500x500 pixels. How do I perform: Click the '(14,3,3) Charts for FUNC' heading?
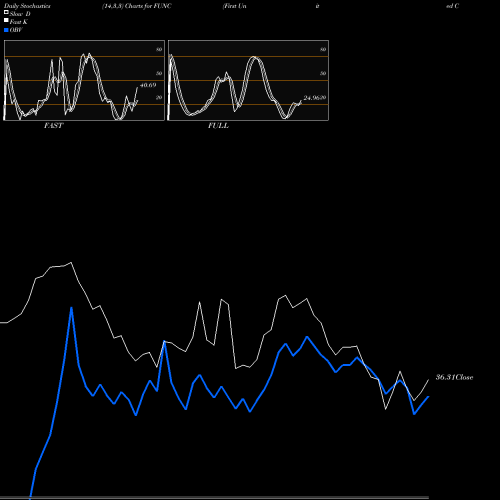coord(137,6)
